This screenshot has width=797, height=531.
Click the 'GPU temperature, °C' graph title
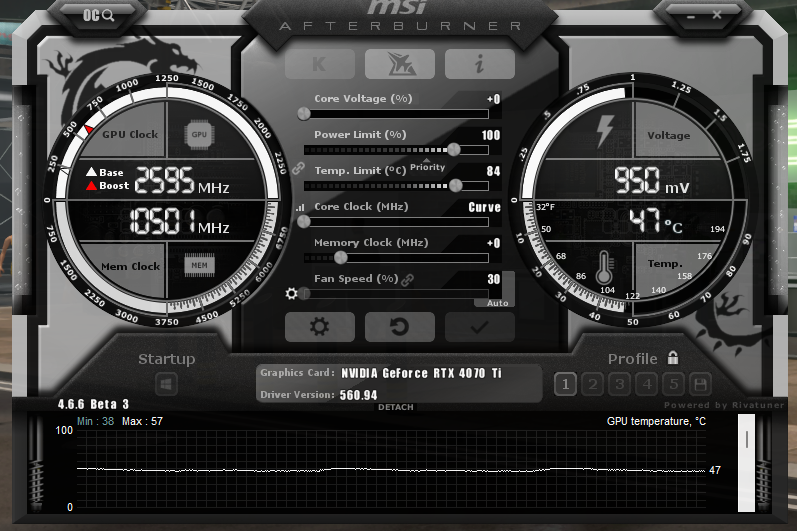pyautogui.click(x=656, y=422)
